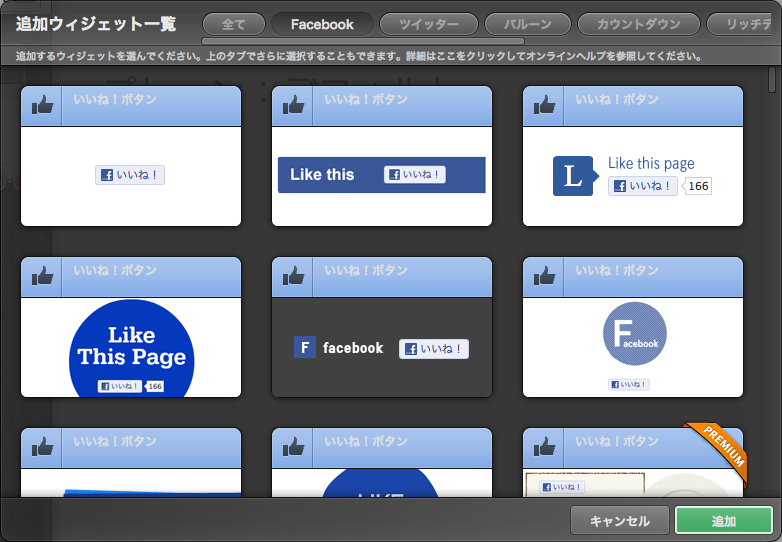This screenshot has height=542, width=782.
Task: Click いいね！ button inside 'Like this' banner
Action: pos(415,175)
